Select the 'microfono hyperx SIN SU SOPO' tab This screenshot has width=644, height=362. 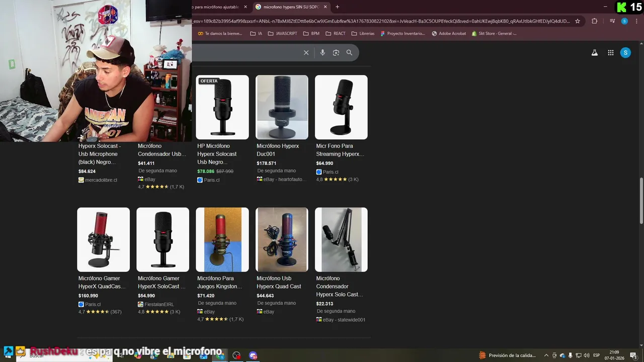pyautogui.click(x=292, y=7)
